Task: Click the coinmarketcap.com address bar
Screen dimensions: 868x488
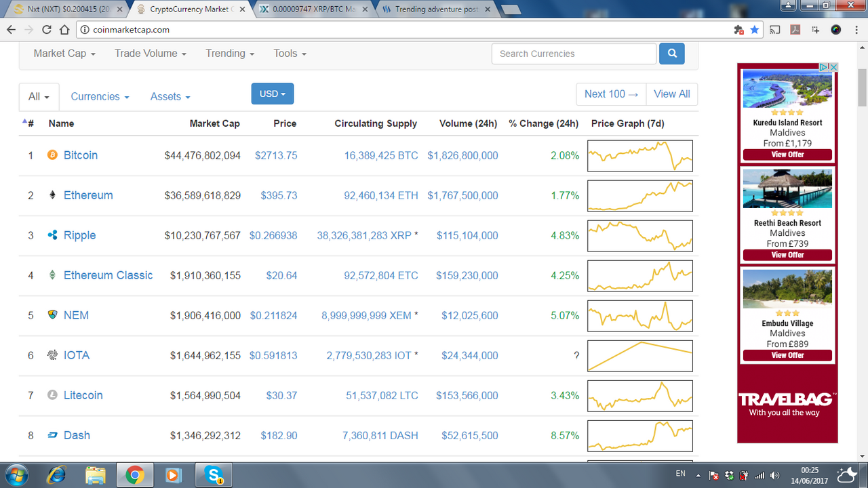Action: tap(406, 30)
